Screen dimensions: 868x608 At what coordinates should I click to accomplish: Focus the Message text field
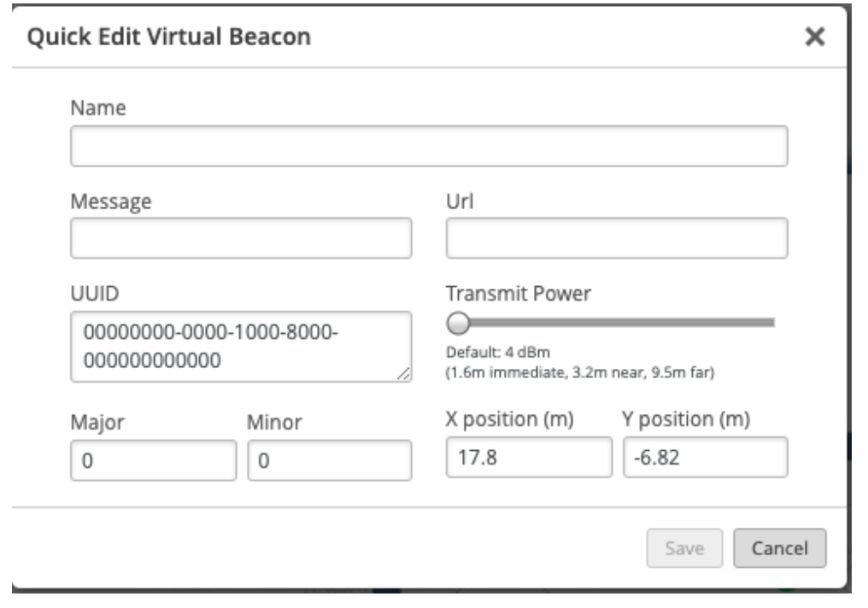click(x=241, y=238)
